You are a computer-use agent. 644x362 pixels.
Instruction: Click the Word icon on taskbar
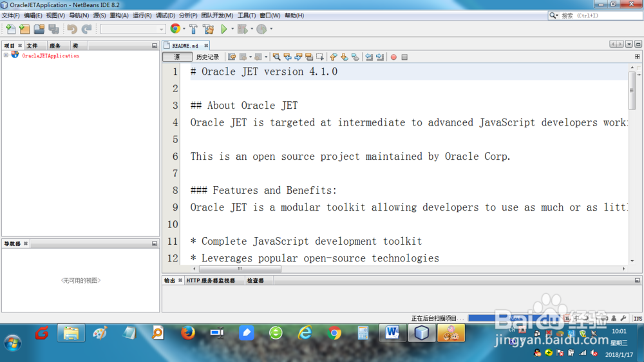pos(392,333)
